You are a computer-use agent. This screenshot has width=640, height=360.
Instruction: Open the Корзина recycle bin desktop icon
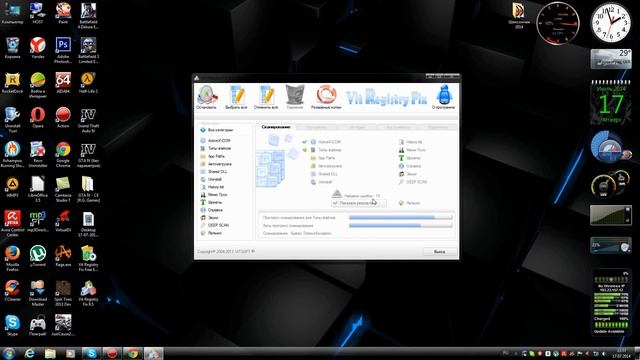click(12, 48)
